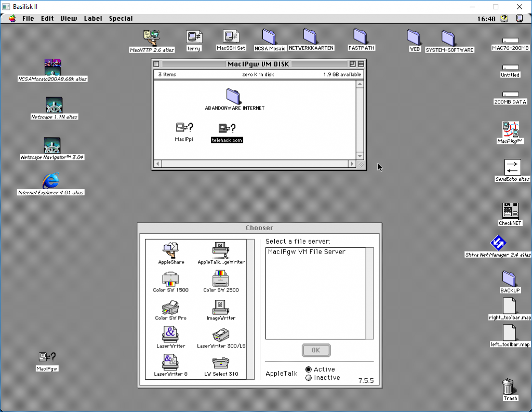The height and width of the screenshot is (412, 532).
Task: Open the Apple menu
Action: 12,19
